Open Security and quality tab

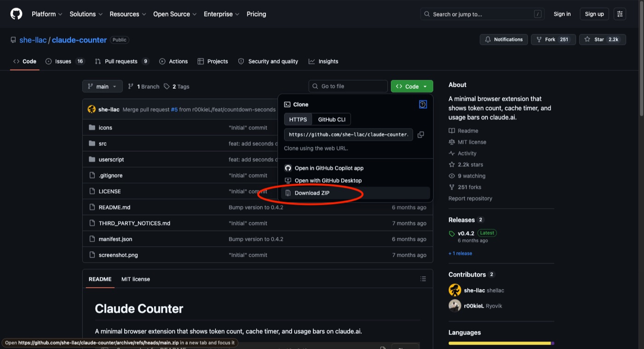tap(268, 61)
